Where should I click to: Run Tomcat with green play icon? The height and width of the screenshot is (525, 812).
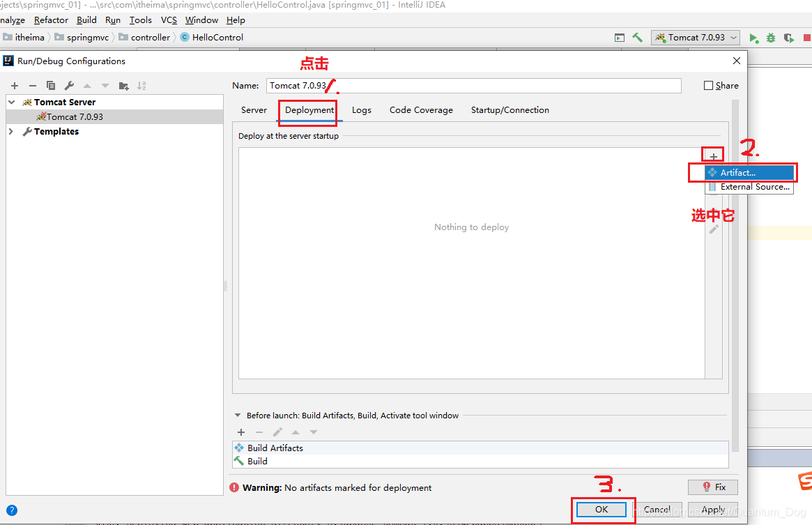point(753,38)
